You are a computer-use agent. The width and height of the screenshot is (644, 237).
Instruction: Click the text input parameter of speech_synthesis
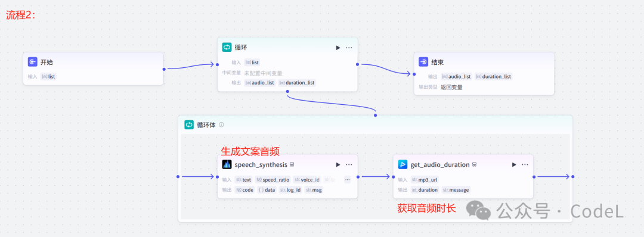click(243, 180)
